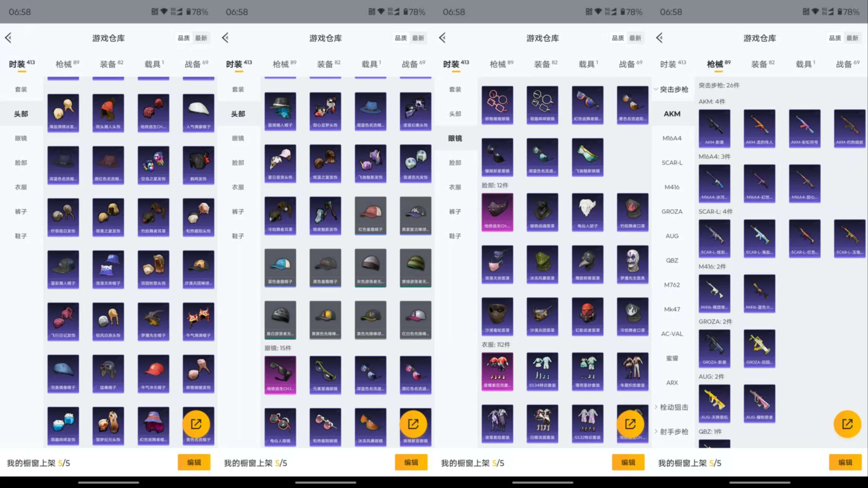Image resolution: width=868 pixels, height=488 pixels.
Task: Select the SCAR-L-玉兔 weapon skin icon
Action: 850,238
